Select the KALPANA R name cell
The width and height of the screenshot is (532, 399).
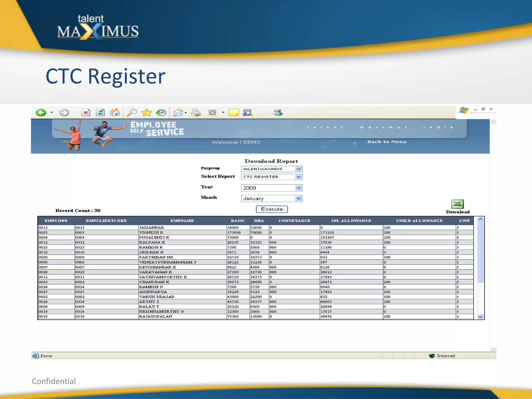(182, 242)
